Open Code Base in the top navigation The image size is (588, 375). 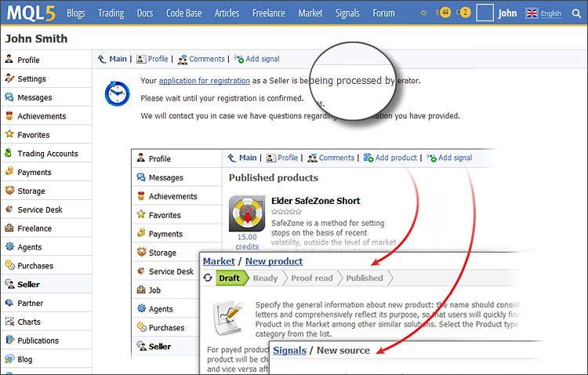pos(183,13)
